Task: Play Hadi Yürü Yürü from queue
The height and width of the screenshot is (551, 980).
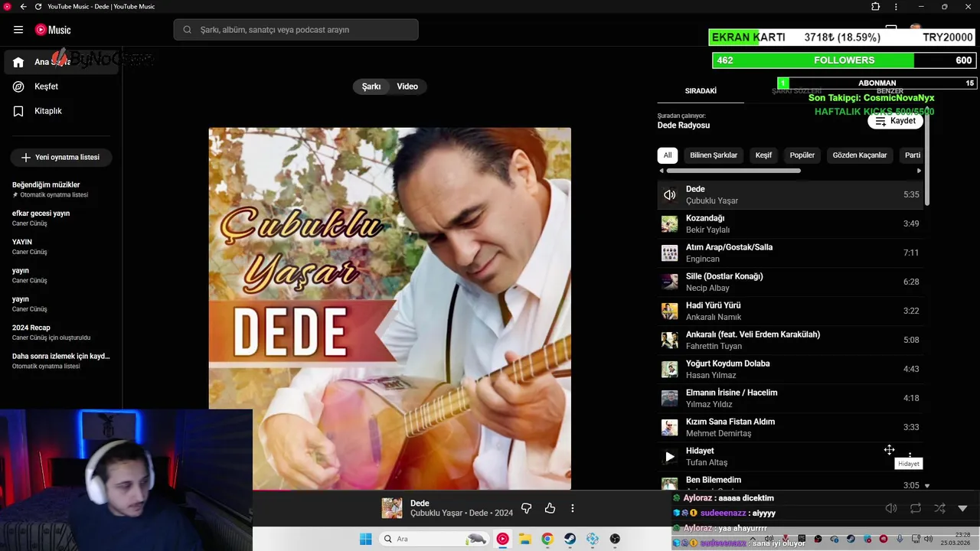Action: click(x=790, y=311)
